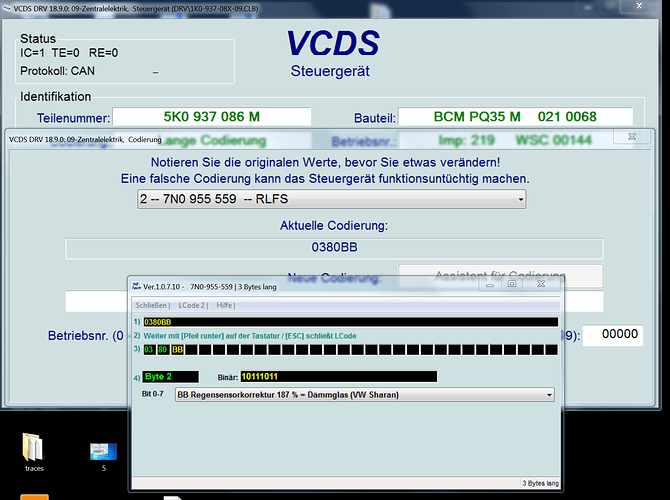Screen dimensions: 670x500
Task: Minimize the LCode window
Action: pos(490,284)
